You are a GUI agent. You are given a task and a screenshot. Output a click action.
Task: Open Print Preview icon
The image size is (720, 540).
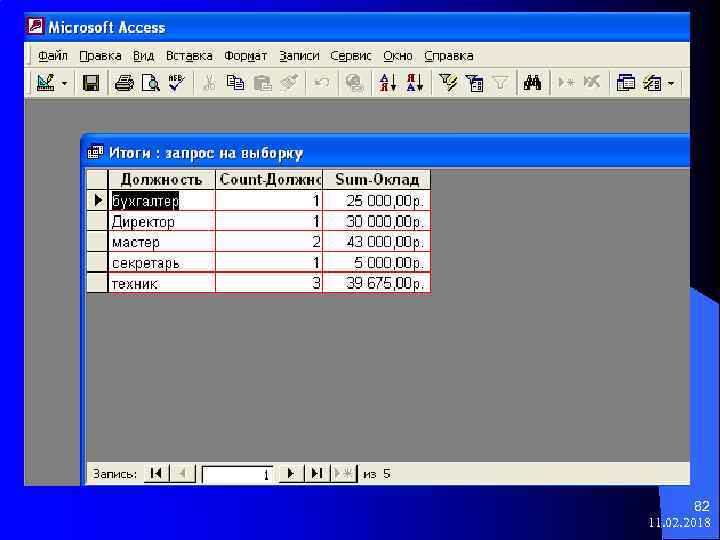point(150,83)
